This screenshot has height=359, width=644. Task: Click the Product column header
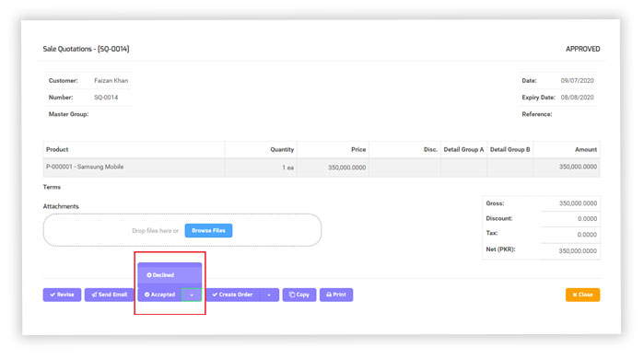click(57, 149)
